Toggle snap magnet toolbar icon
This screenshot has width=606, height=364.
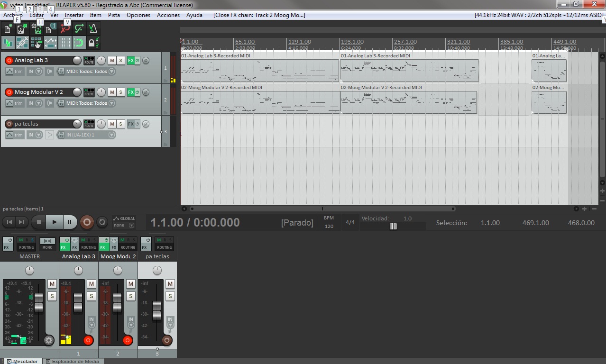point(79,43)
